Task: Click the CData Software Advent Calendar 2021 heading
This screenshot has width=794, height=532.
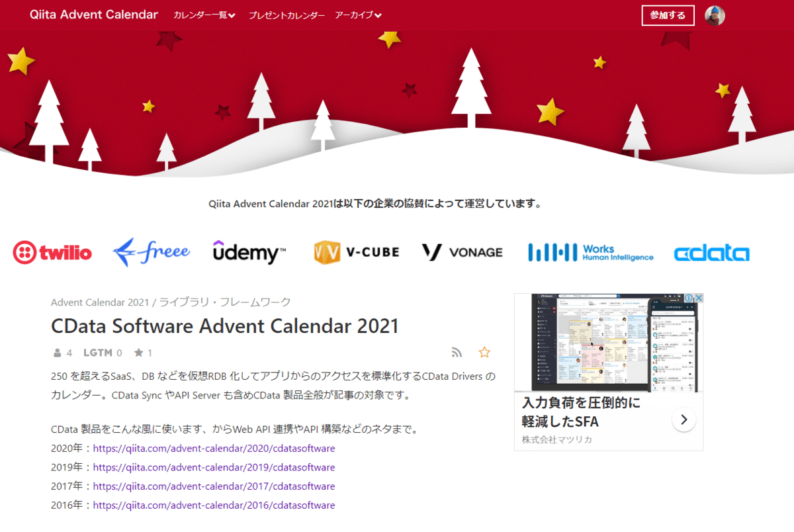Action: 225,326
